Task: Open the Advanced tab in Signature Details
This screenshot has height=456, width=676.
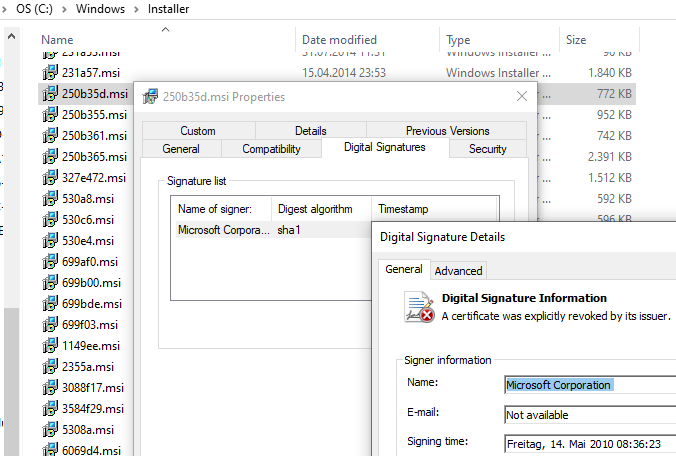Action: pos(458,271)
